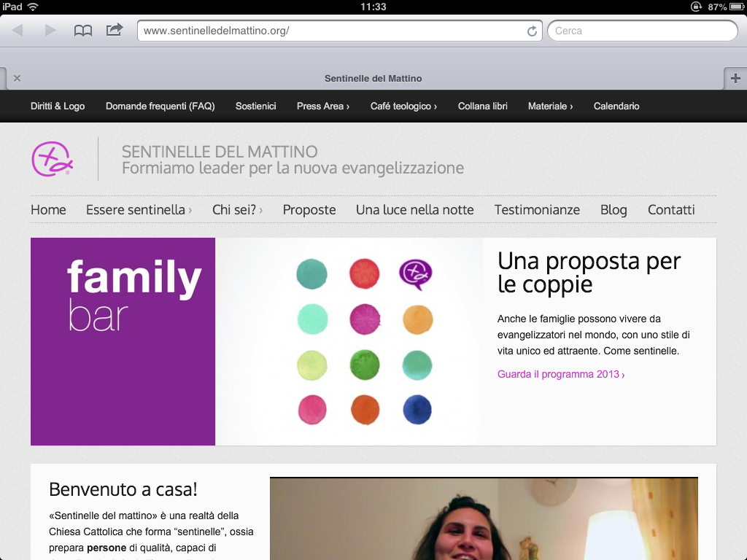This screenshot has width=747, height=560.
Task: Click purple speech bubble logo in banner
Action: [416, 274]
